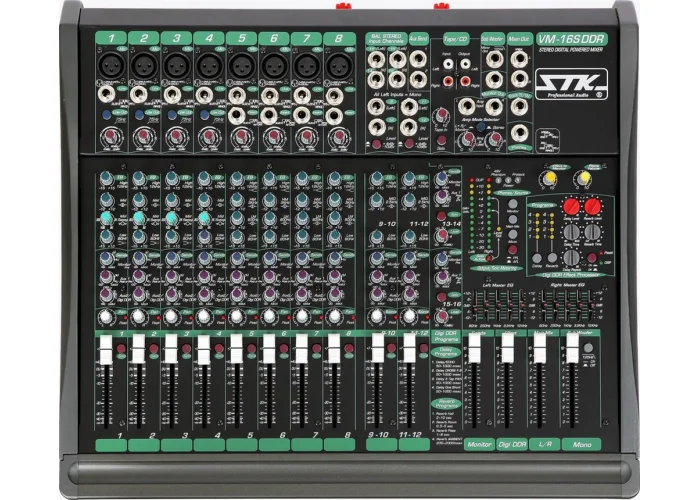Push the red 13-14 Solo button
The image size is (700, 500).
(x=442, y=216)
